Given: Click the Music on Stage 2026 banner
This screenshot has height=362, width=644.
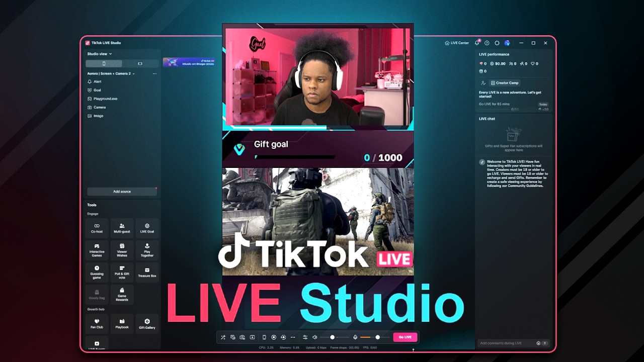Looking at the screenshot, I should [x=189, y=62].
